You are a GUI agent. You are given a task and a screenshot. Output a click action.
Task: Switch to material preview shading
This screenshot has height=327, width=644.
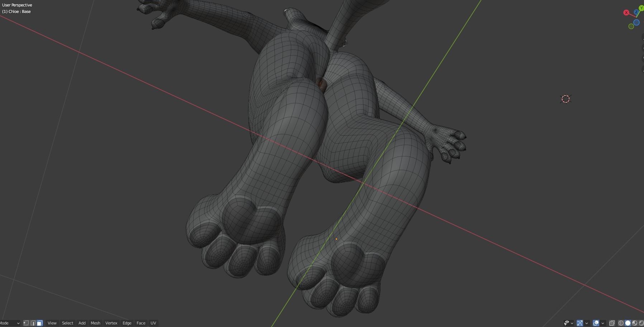(635, 323)
